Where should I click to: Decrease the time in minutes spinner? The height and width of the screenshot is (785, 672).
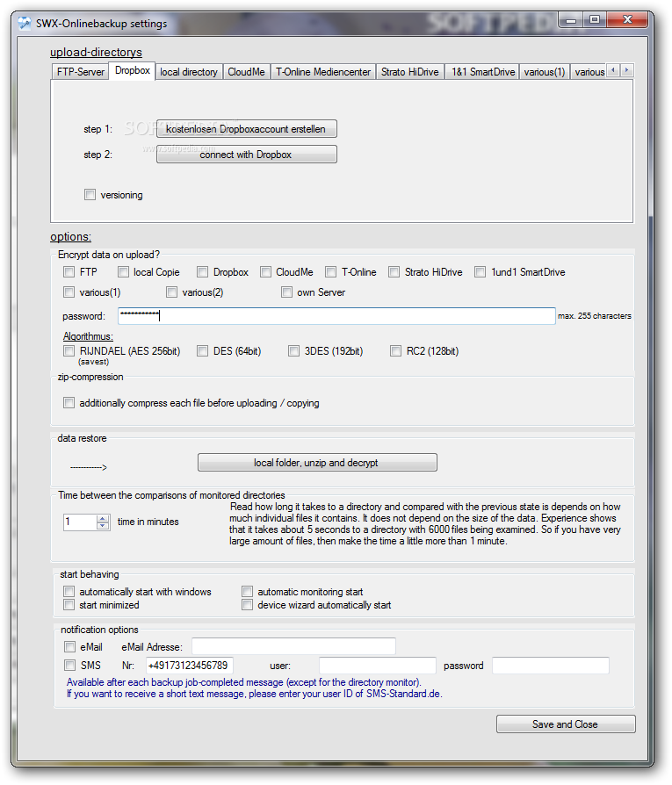pos(103,526)
